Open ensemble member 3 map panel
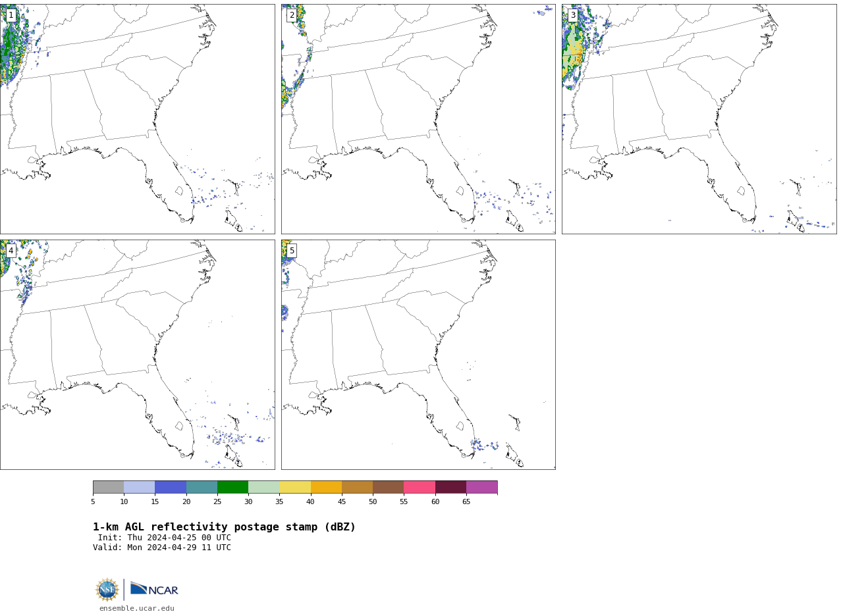Image resolution: width=843 pixels, height=616 pixels. tap(699, 118)
